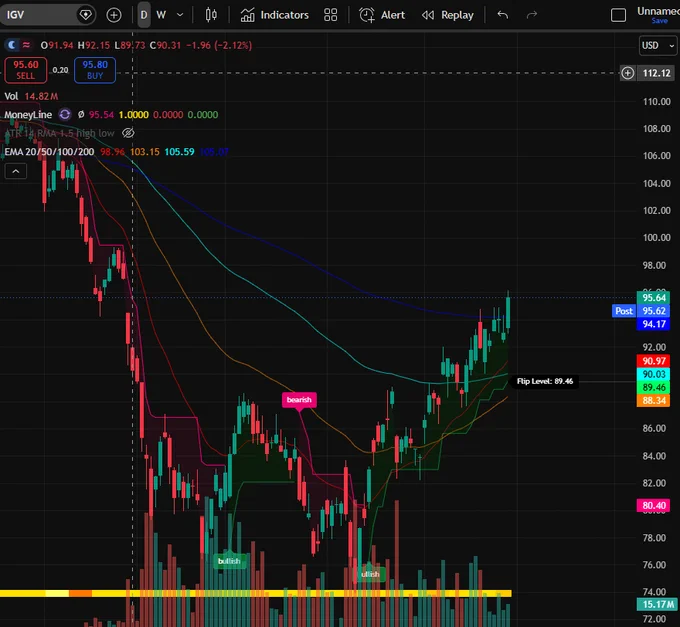The image size is (680, 627).
Task: Click the blue 95.62 post-market price
Action: point(654,311)
